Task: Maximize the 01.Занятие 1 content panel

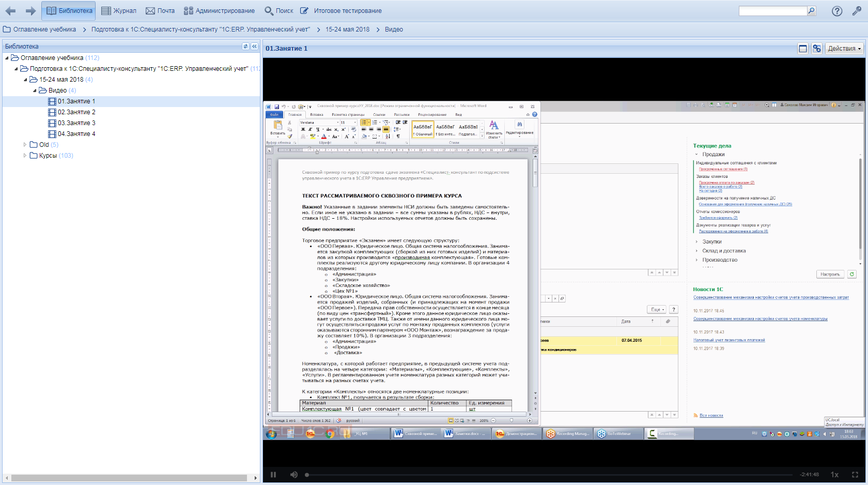Action: click(x=803, y=49)
